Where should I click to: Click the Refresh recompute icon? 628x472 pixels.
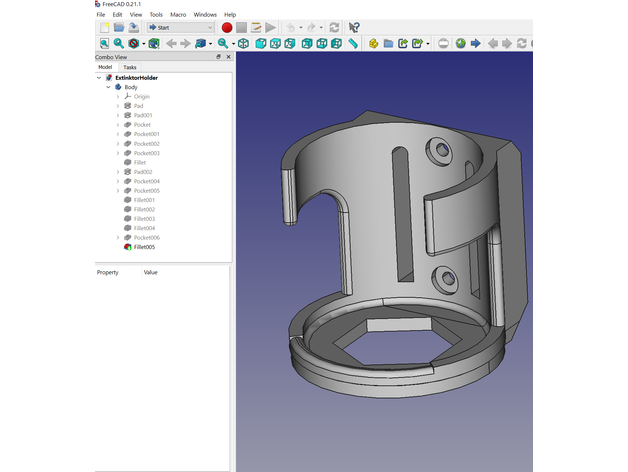333,28
